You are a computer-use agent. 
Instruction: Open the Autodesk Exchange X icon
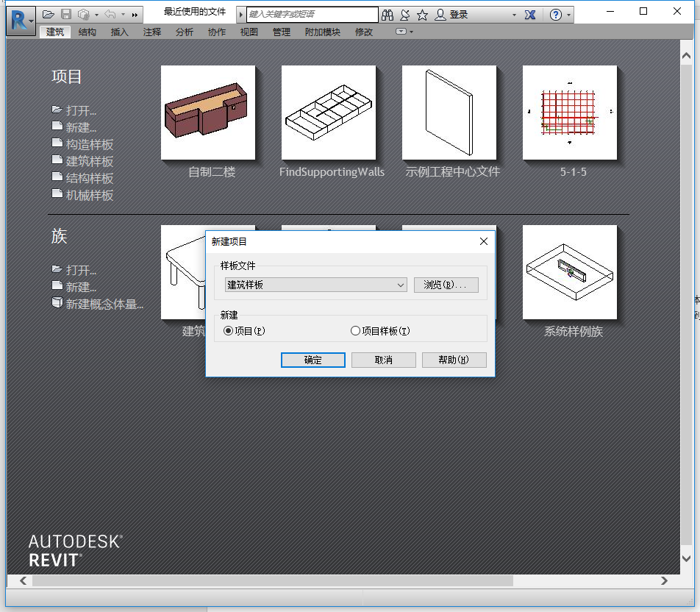pyautogui.click(x=530, y=15)
